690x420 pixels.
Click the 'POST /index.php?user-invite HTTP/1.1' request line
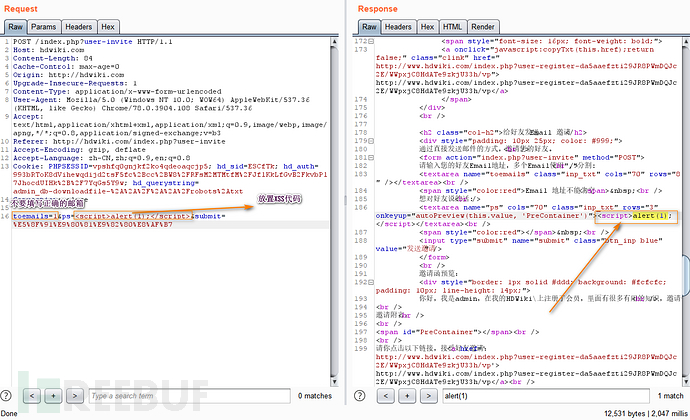coord(92,42)
